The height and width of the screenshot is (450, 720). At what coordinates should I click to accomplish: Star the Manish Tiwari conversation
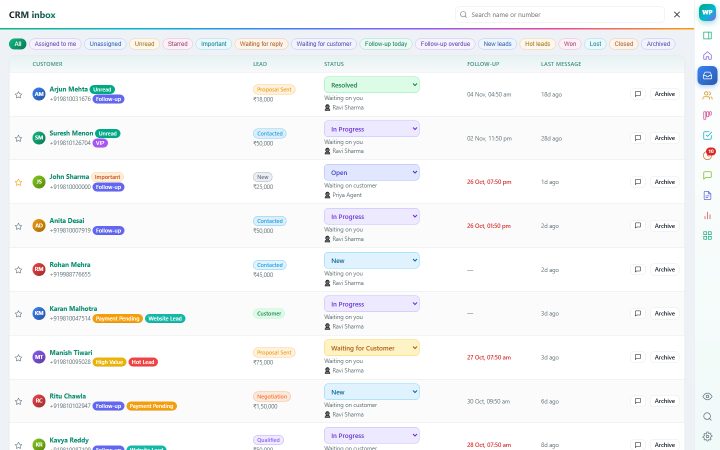pos(18,357)
